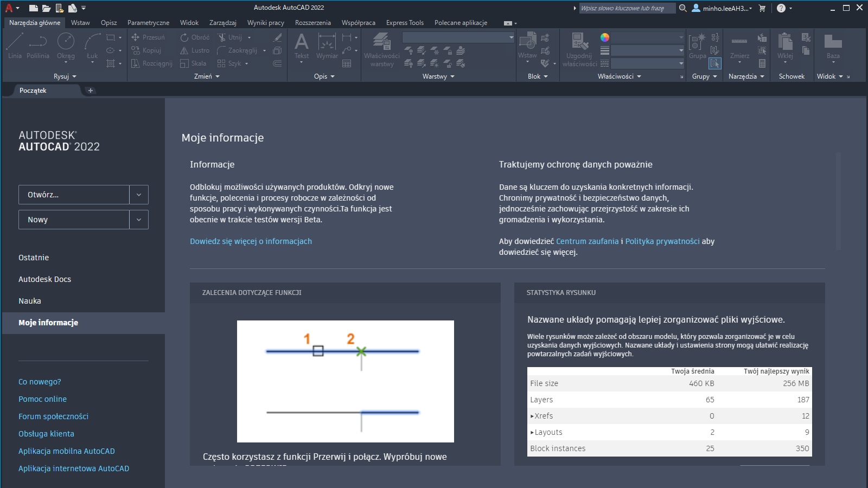Click the Otwórz... button
The image size is (868, 488).
pos(74,195)
